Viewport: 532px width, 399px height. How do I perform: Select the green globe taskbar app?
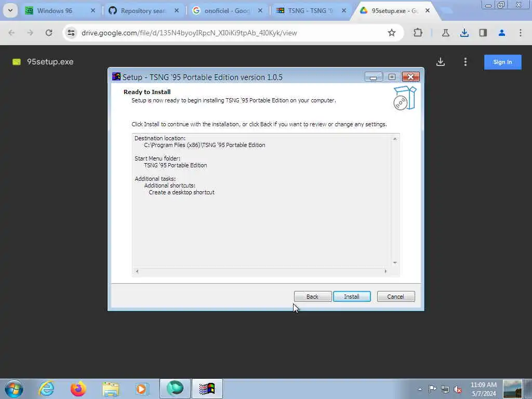[175, 389]
